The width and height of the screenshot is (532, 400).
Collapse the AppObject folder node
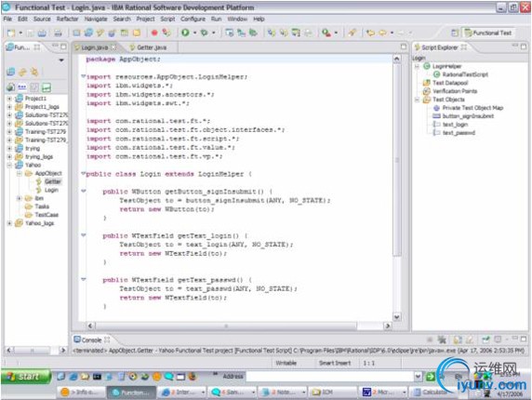point(20,173)
